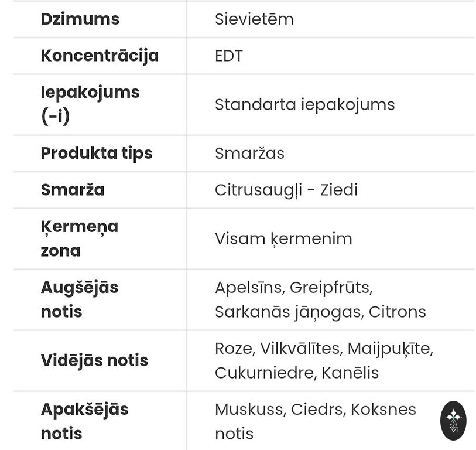Click the word Citrons in top notes
This screenshot has width=476, height=450.
[x=397, y=312]
